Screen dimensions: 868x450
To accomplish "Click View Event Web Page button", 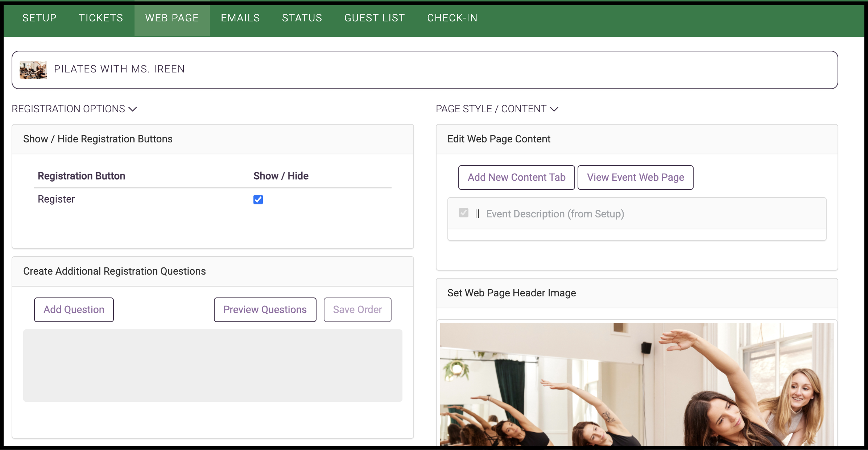I will coord(635,178).
